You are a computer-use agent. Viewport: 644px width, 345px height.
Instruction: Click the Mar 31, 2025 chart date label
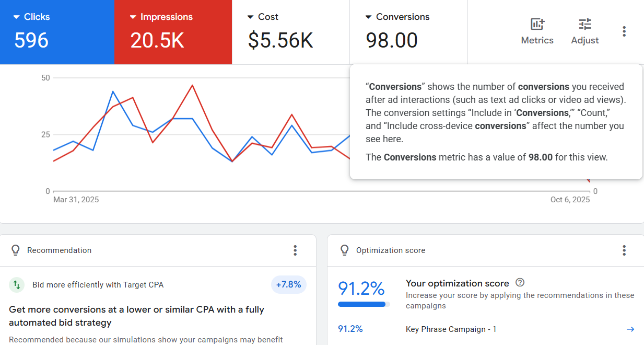[76, 200]
